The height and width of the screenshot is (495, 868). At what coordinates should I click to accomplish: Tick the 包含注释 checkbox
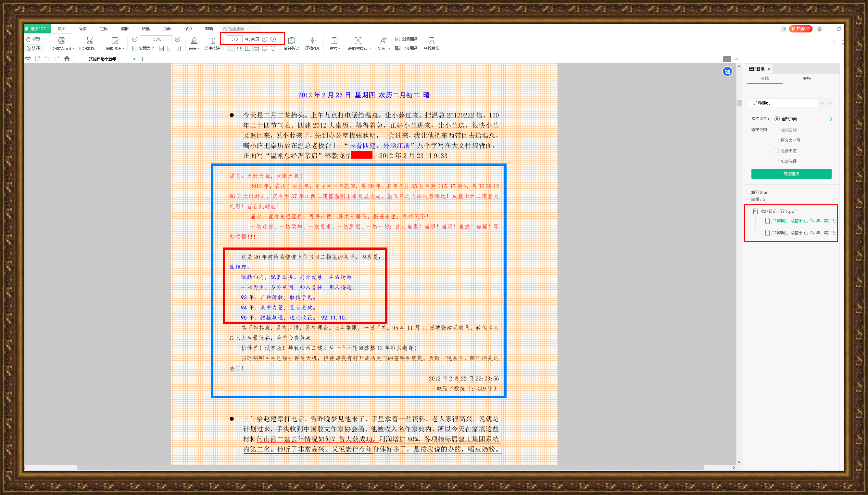point(776,161)
